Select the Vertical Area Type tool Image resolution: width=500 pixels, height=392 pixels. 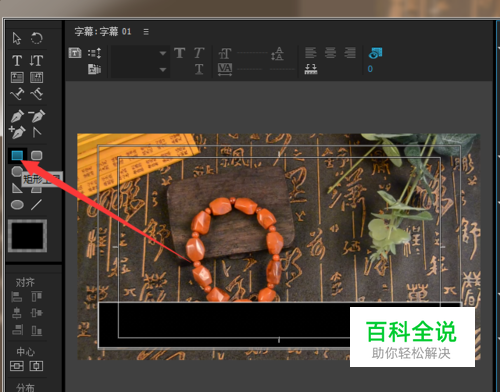pos(36,77)
